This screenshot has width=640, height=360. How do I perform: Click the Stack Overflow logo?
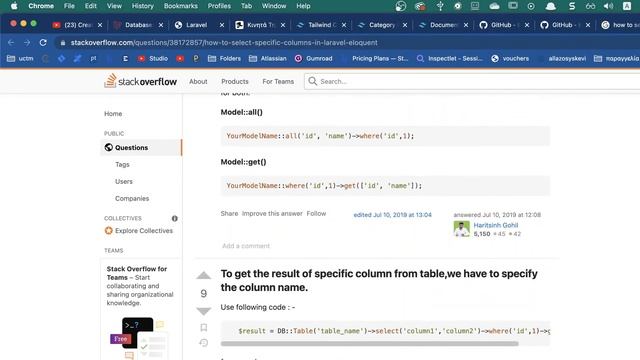[140, 81]
